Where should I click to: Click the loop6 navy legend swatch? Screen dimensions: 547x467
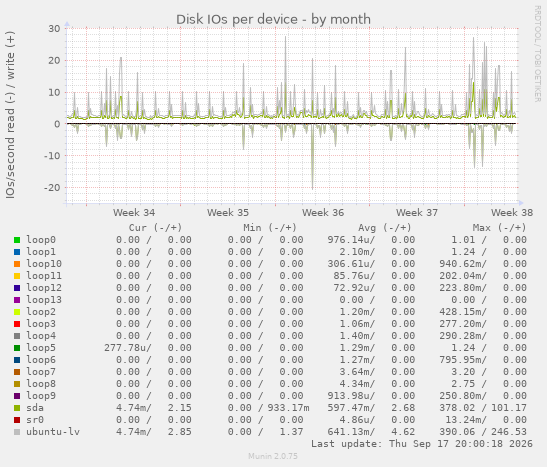coord(17,360)
